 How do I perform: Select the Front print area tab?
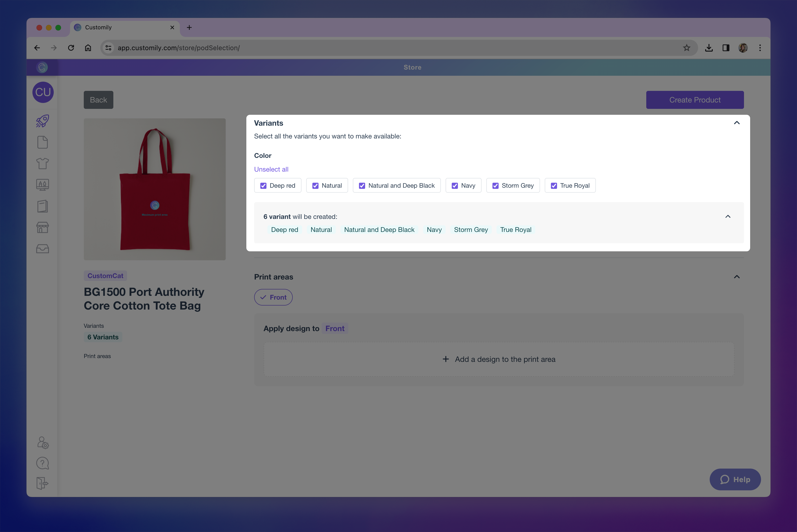click(273, 297)
